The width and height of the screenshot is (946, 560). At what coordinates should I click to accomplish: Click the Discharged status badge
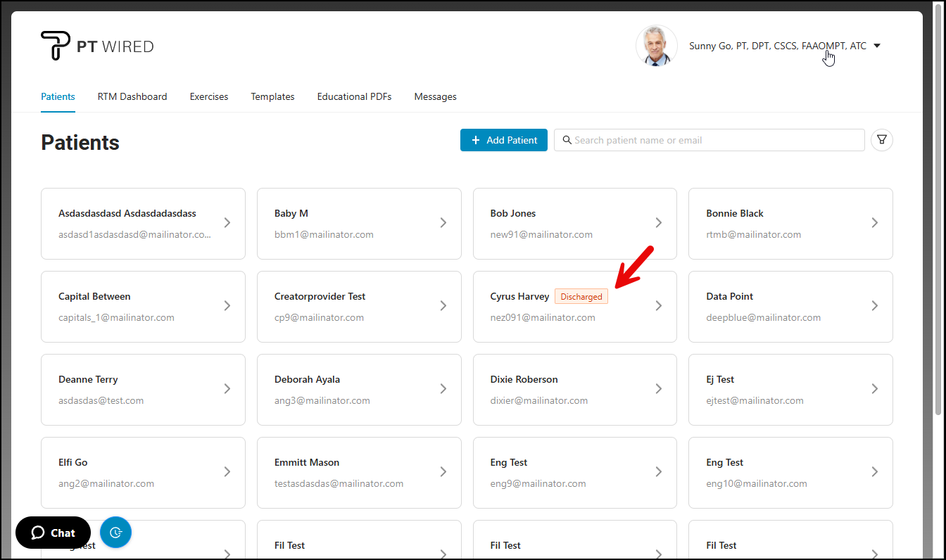[x=581, y=297]
